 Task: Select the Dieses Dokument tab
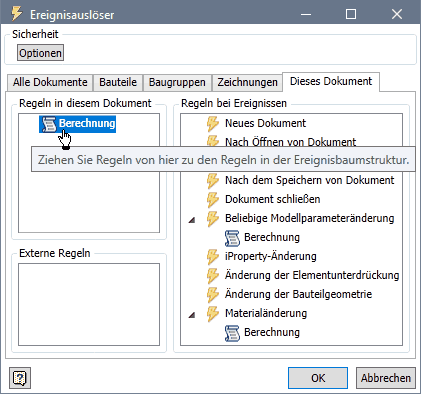[x=331, y=82]
